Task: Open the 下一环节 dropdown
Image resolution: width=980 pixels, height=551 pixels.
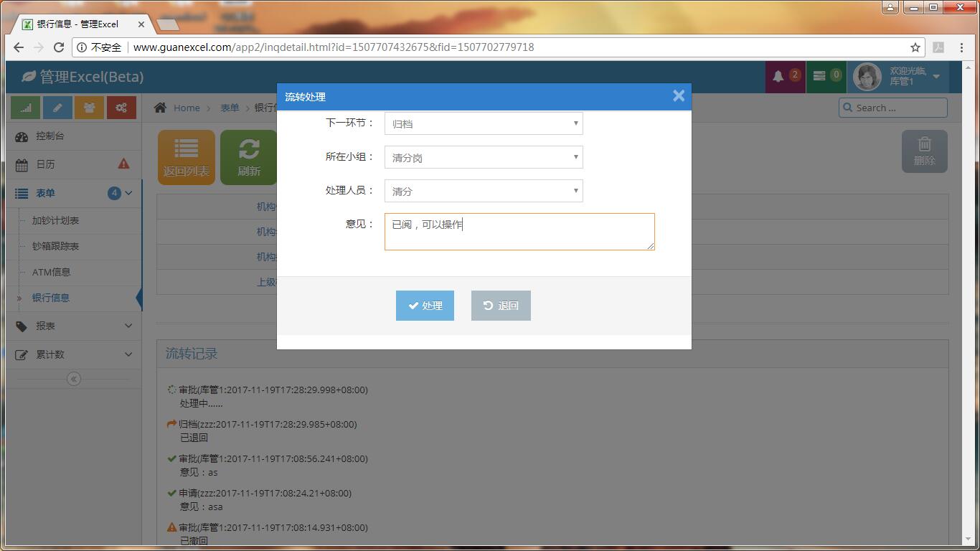Action: tap(484, 123)
